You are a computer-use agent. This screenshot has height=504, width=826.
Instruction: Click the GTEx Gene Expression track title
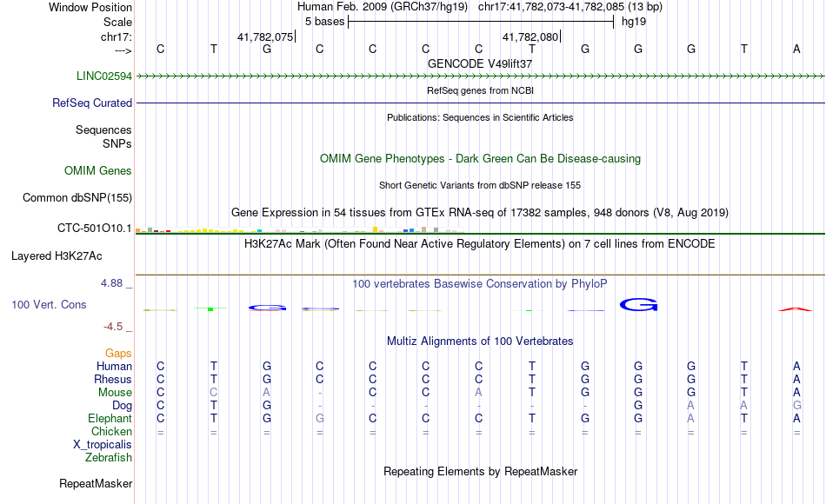480,212
